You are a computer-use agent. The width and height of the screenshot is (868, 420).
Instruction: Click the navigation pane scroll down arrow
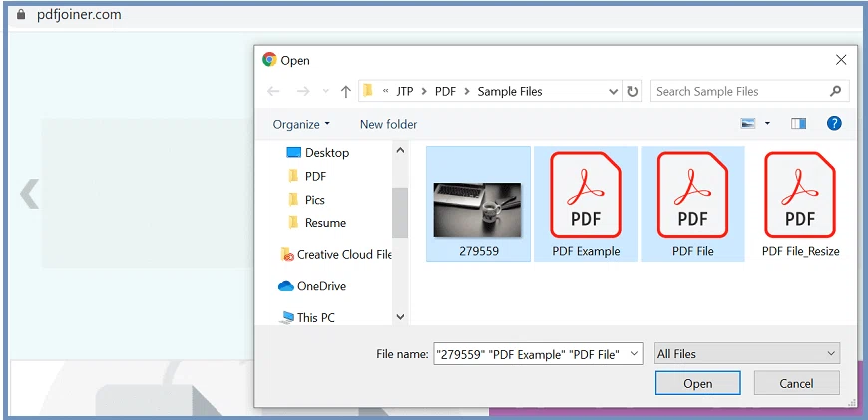400,316
